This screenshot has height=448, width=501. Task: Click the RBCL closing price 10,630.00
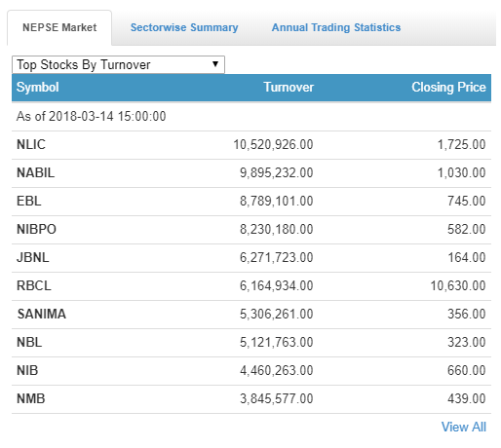click(458, 285)
